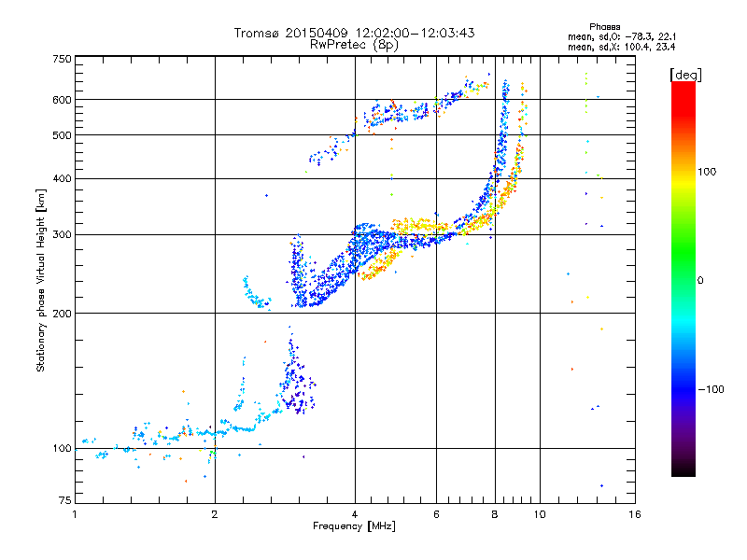
Task: Click the dense blue trace cluster near 3 MHz, 250 km
Action: pos(299,272)
